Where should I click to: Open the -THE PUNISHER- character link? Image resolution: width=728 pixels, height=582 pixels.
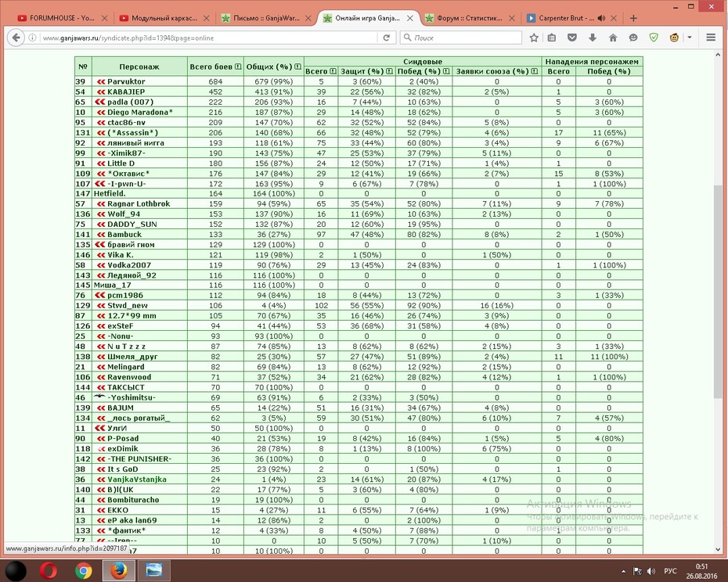[x=139, y=459]
